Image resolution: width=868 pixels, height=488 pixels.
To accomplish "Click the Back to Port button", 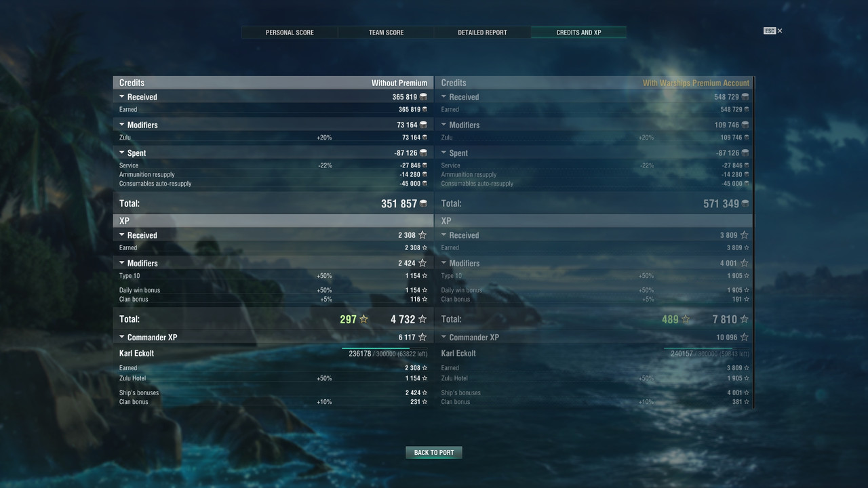I will 434,453.
